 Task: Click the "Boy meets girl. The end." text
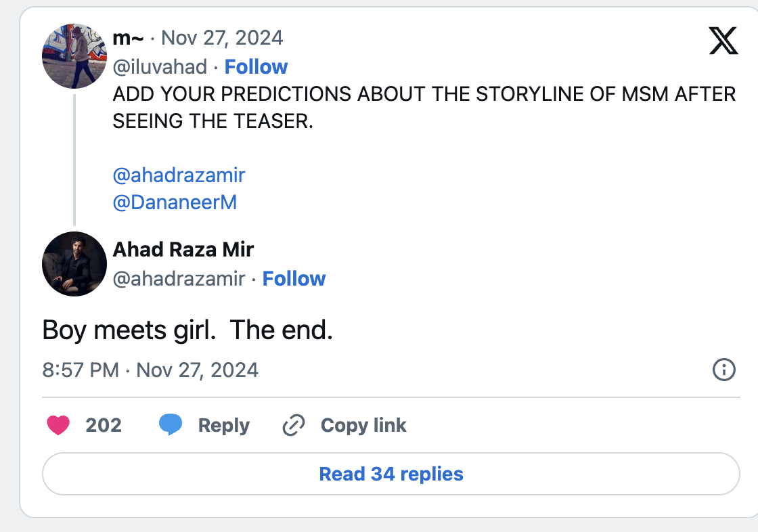coord(187,330)
